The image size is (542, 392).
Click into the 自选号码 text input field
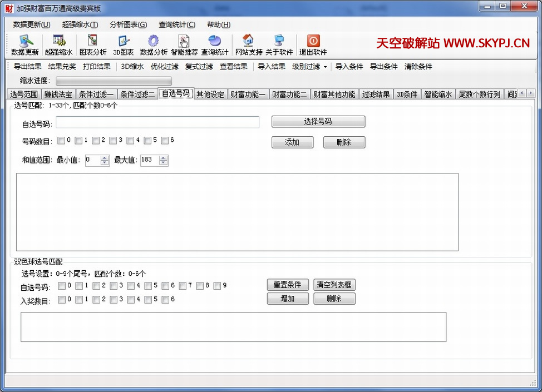click(157, 122)
